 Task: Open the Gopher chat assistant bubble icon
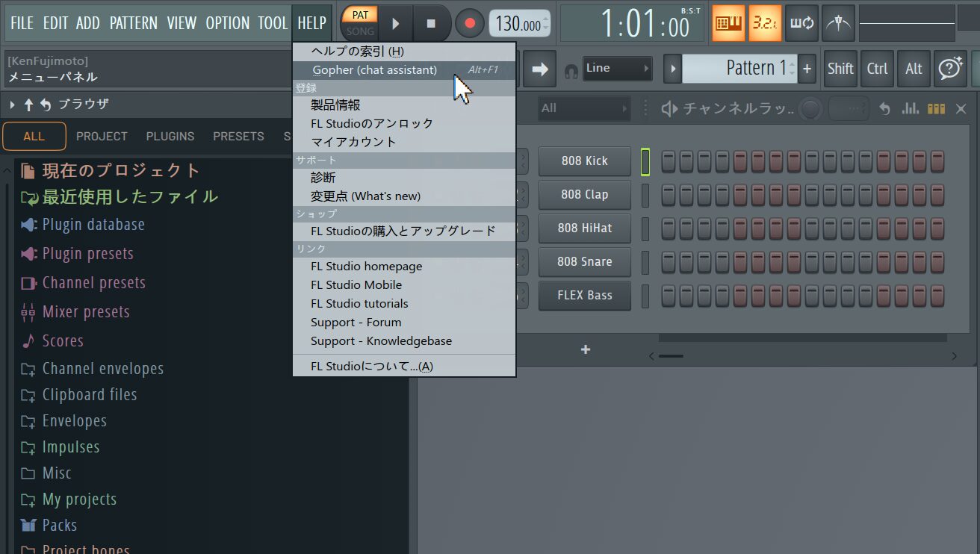tap(950, 69)
